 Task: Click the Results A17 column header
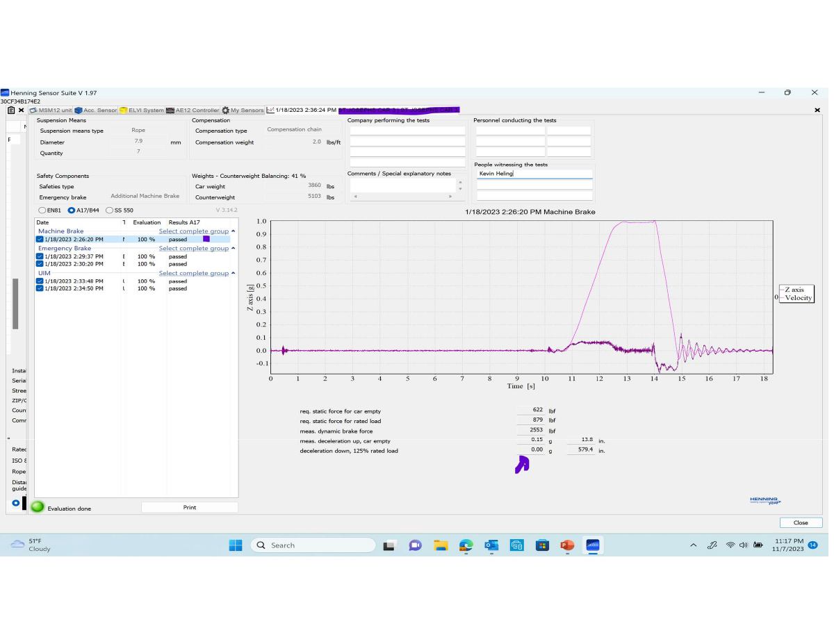[184, 222]
